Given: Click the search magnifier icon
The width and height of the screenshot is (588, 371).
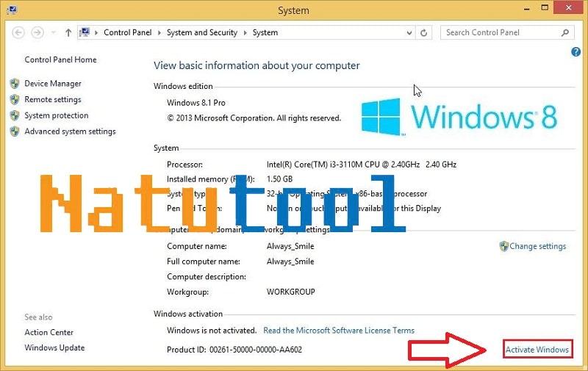Looking at the screenshot, I should [x=565, y=32].
